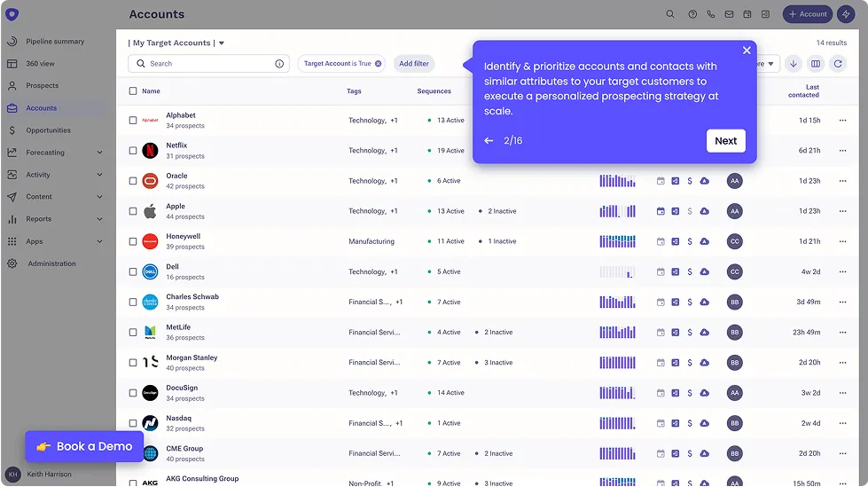Open the phone dialer icon in the top bar
868x487 pixels.
click(711, 14)
